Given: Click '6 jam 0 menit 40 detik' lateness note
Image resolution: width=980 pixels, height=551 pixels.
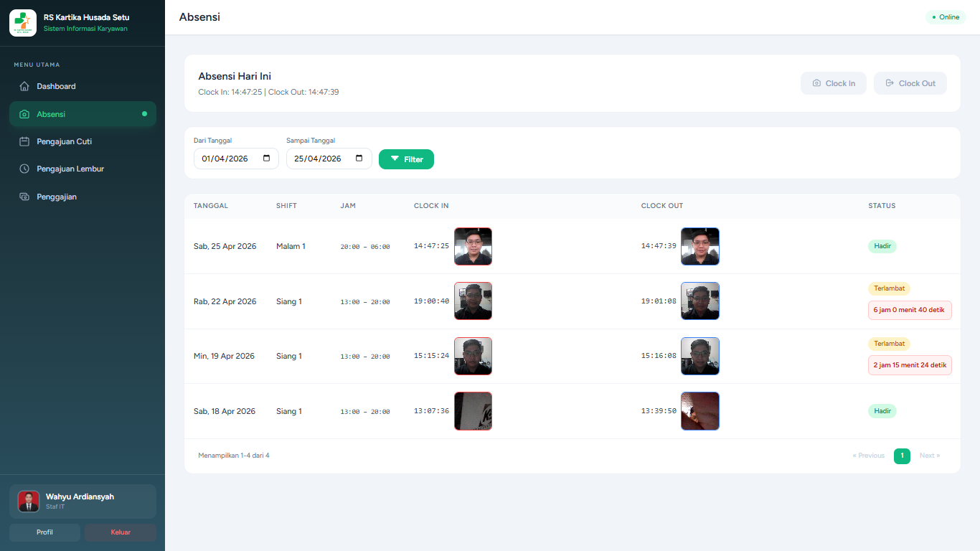Looking at the screenshot, I should [x=910, y=310].
